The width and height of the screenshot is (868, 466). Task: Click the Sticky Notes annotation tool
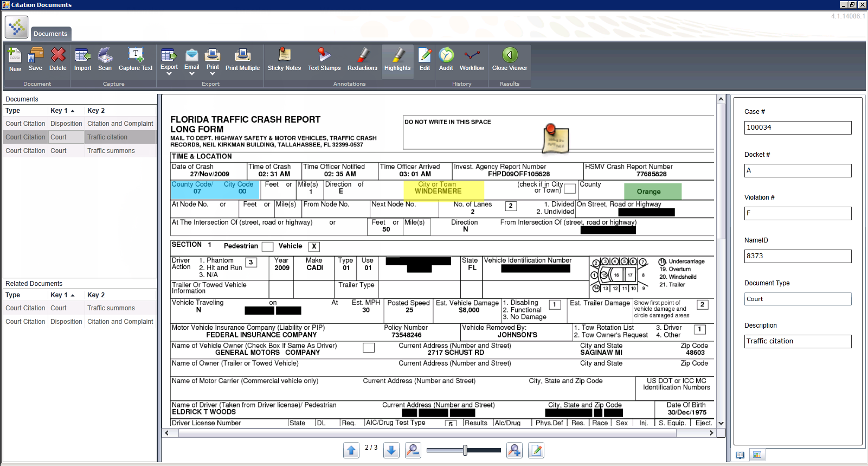pos(284,59)
